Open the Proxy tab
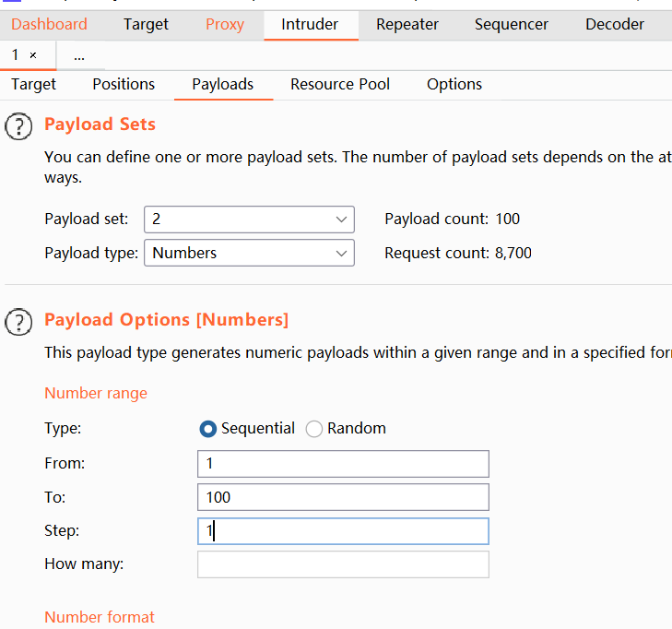This screenshot has height=629, width=672. (225, 24)
